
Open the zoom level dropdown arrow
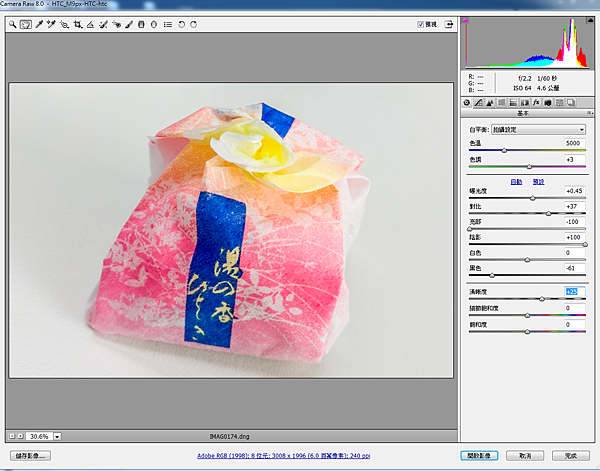pyautogui.click(x=57, y=436)
